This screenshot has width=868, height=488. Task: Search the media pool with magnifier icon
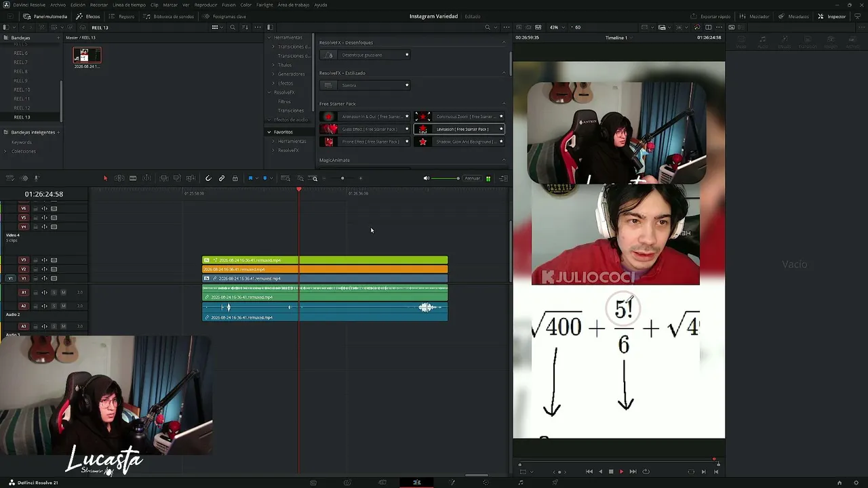[233, 27]
